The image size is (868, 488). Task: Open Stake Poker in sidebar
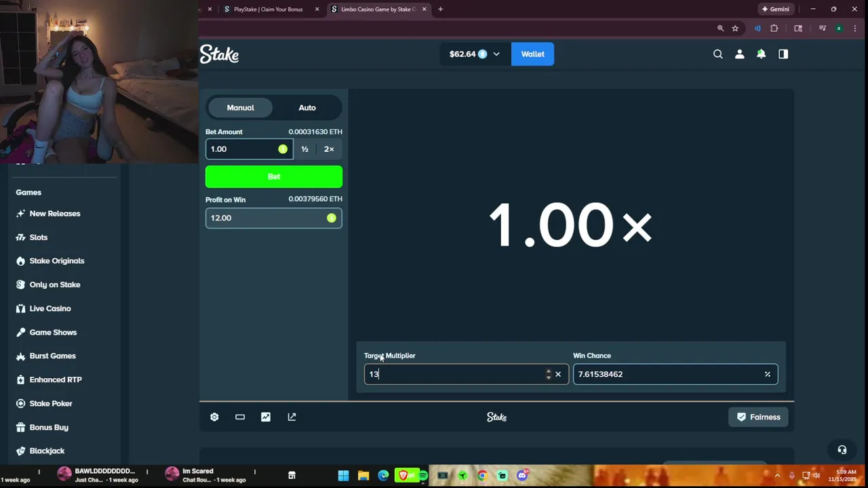pos(51,403)
